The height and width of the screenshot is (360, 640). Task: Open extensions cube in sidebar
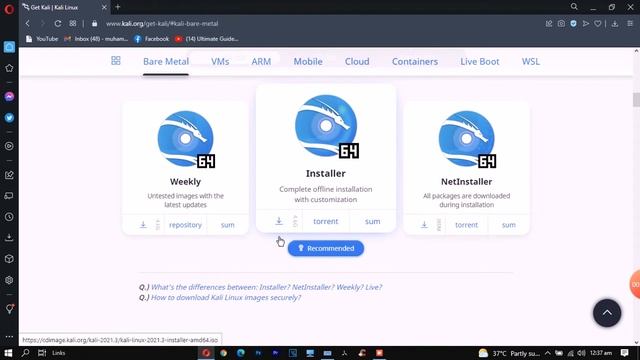click(9, 259)
